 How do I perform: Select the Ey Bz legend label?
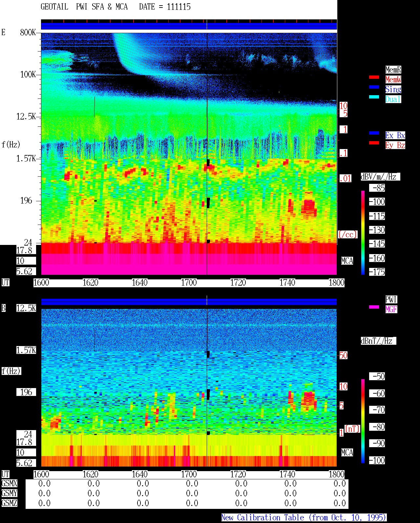395,145
